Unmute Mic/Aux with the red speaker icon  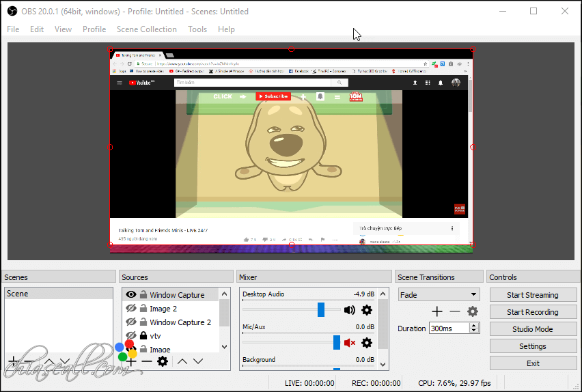pos(349,343)
